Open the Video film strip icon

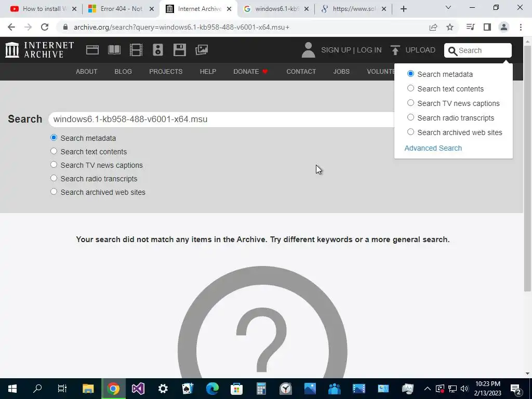(136, 50)
